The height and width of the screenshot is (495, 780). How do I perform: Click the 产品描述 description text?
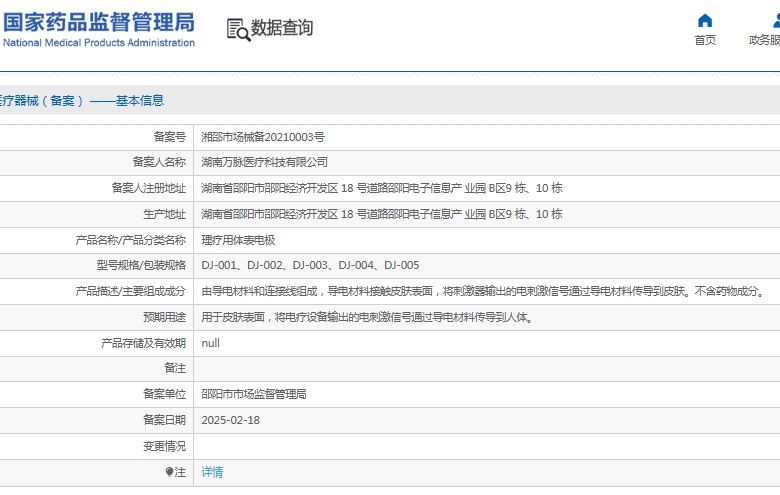[484, 291]
